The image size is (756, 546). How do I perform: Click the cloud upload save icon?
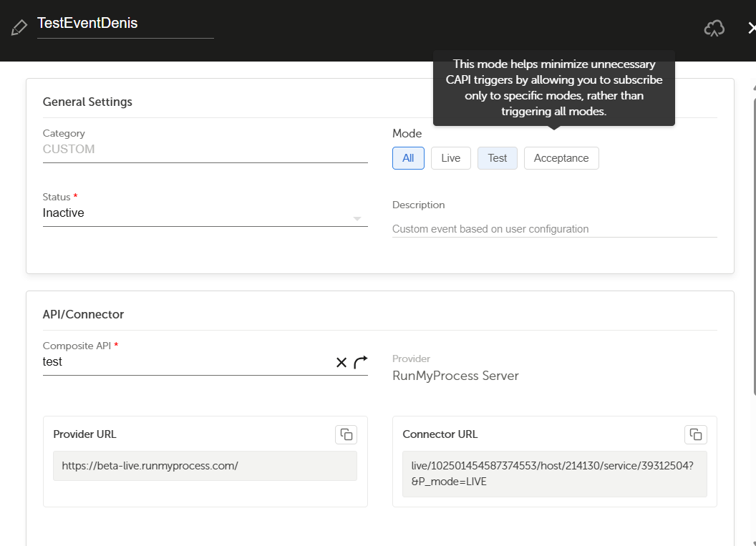click(x=714, y=29)
